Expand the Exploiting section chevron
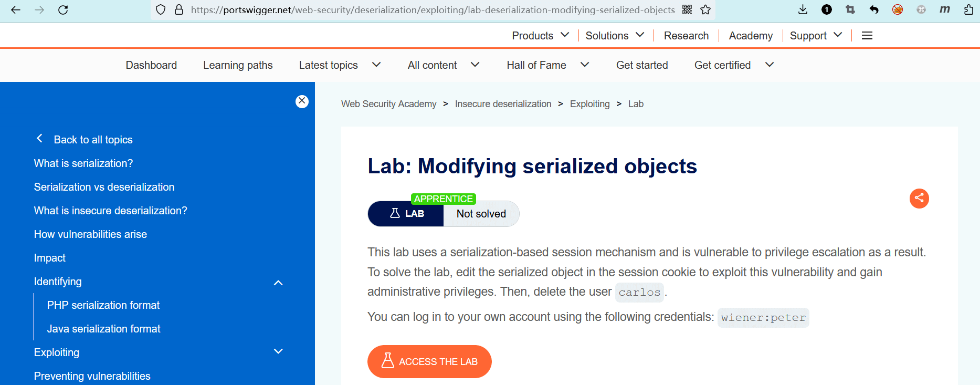The height and width of the screenshot is (385, 980). click(278, 351)
